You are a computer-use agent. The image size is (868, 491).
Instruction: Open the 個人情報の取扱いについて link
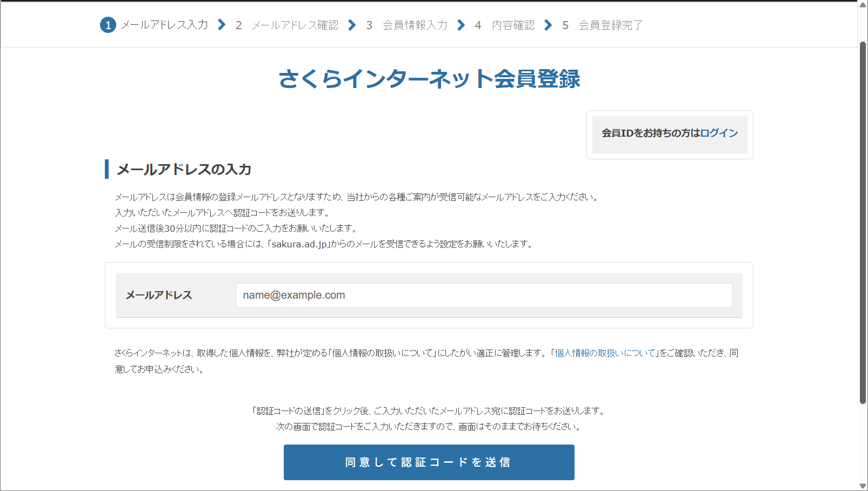pos(605,353)
